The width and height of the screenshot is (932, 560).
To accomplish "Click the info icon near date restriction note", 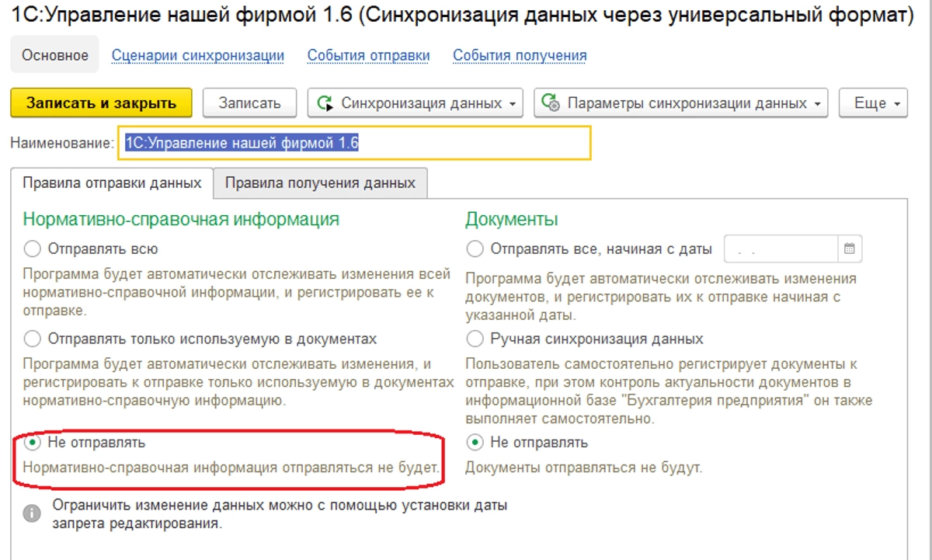I will click(x=32, y=513).
